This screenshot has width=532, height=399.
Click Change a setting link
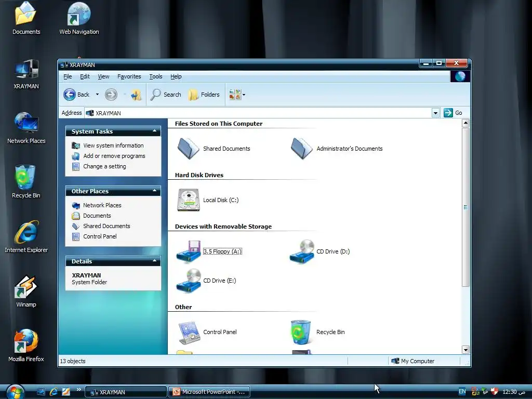coord(104,167)
